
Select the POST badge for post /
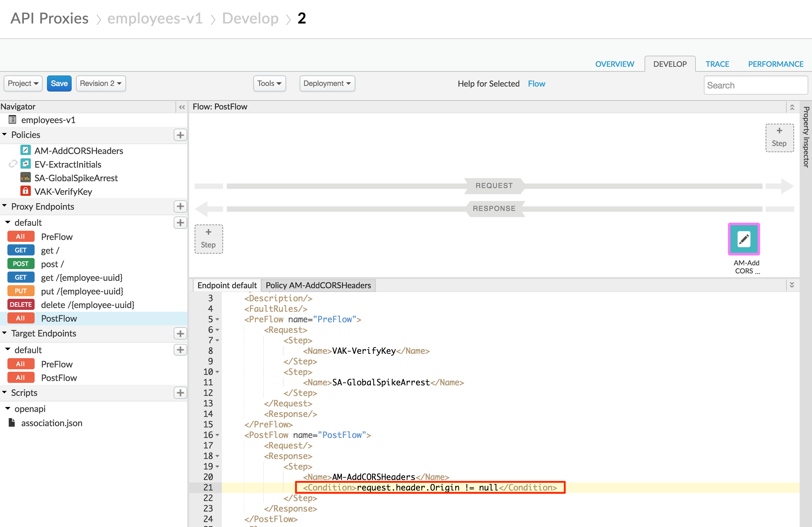tap(21, 264)
